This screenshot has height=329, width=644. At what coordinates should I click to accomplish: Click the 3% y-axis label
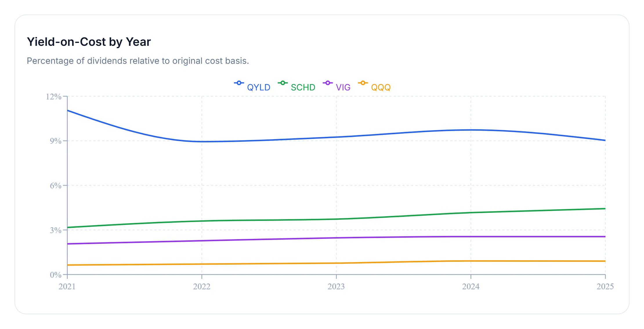(55, 230)
